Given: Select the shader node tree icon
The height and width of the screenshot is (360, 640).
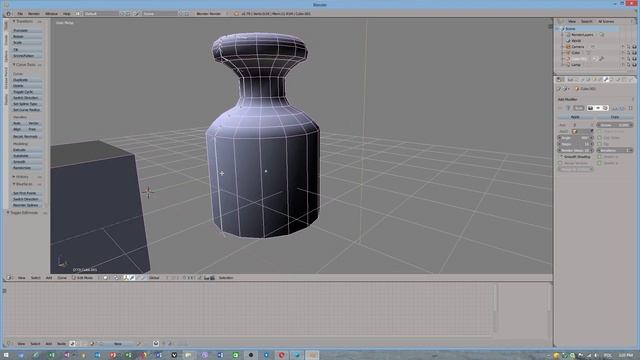Looking at the screenshot, I should click(x=72, y=344).
